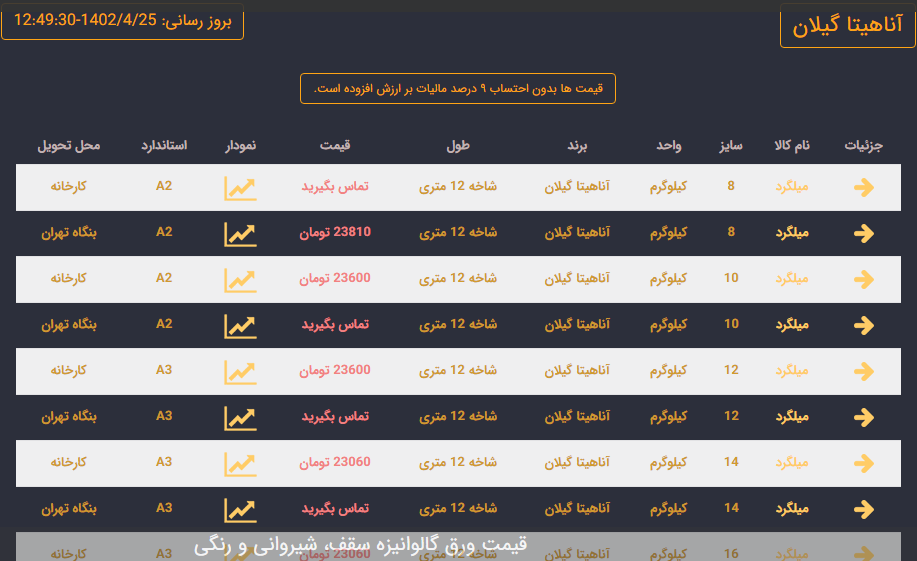
Task: Click the سایز column header
Action: pos(731,146)
